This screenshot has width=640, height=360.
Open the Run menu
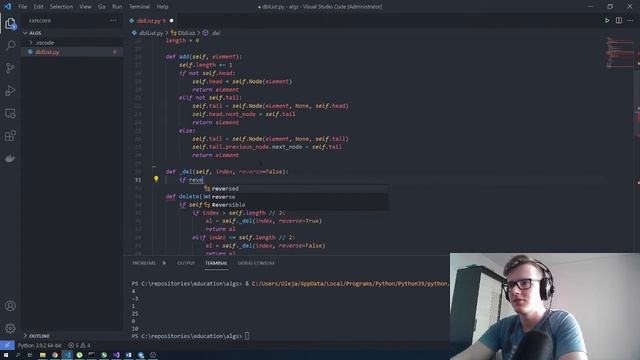pyautogui.click(x=117, y=7)
